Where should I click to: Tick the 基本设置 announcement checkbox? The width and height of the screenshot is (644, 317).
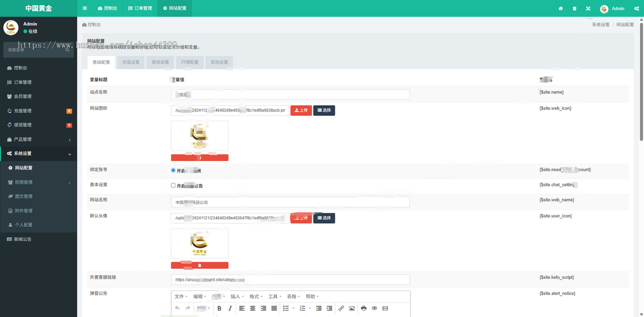pos(173,186)
